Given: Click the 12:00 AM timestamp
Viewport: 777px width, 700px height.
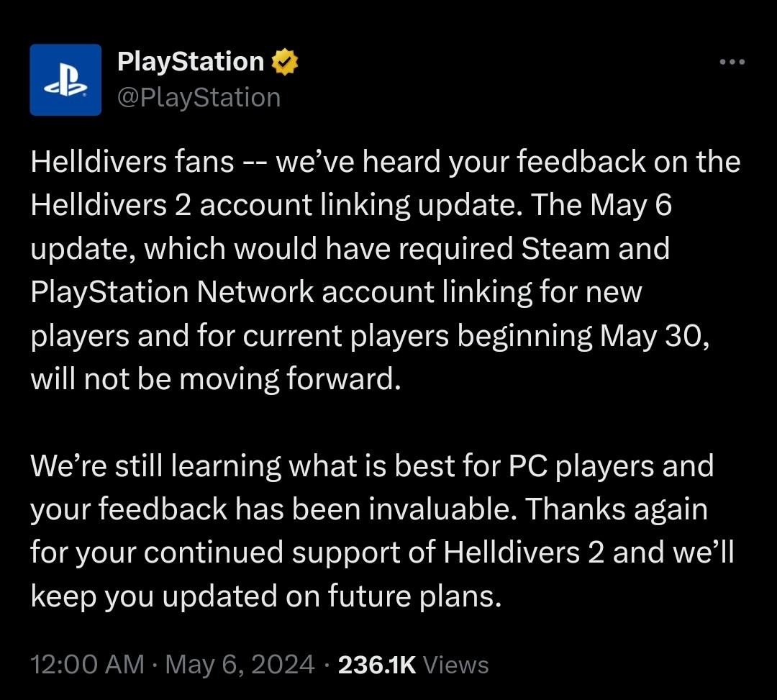Looking at the screenshot, I should [87, 663].
